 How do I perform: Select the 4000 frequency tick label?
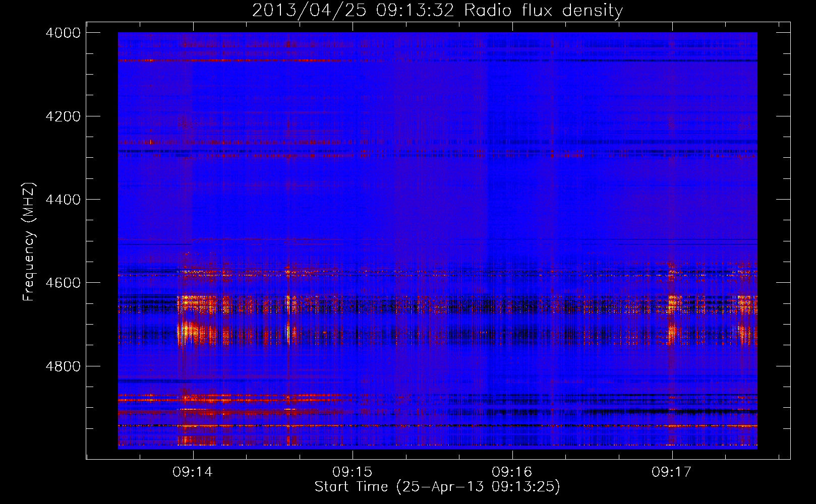pyautogui.click(x=63, y=33)
